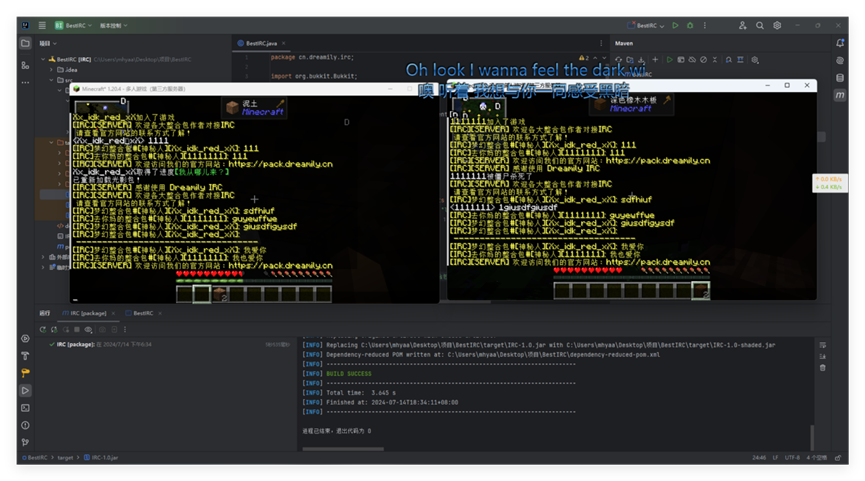Open Maven settings gear icon
The image size is (865, 481).
click(755, 60)
